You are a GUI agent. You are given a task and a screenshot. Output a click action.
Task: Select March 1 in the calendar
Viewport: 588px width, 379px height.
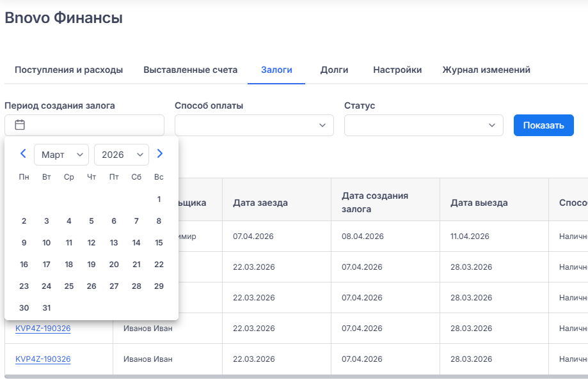[159, 199]
